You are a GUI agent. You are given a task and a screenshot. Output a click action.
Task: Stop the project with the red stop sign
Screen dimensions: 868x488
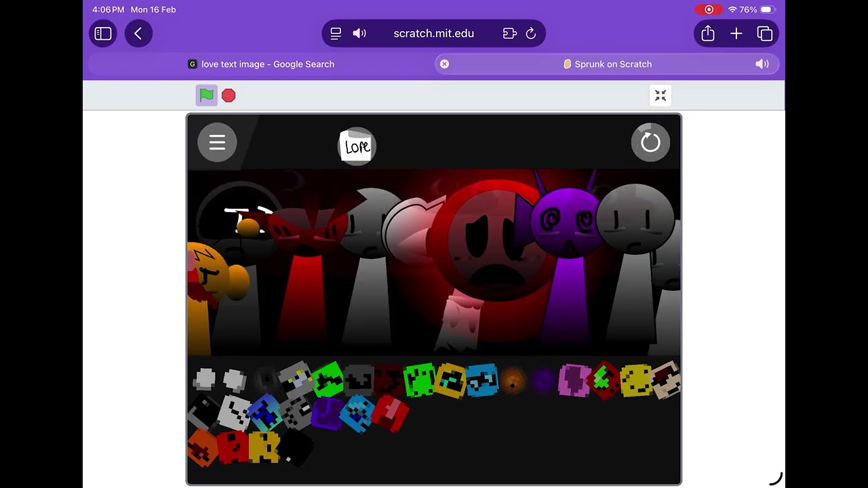click(229, 96)
